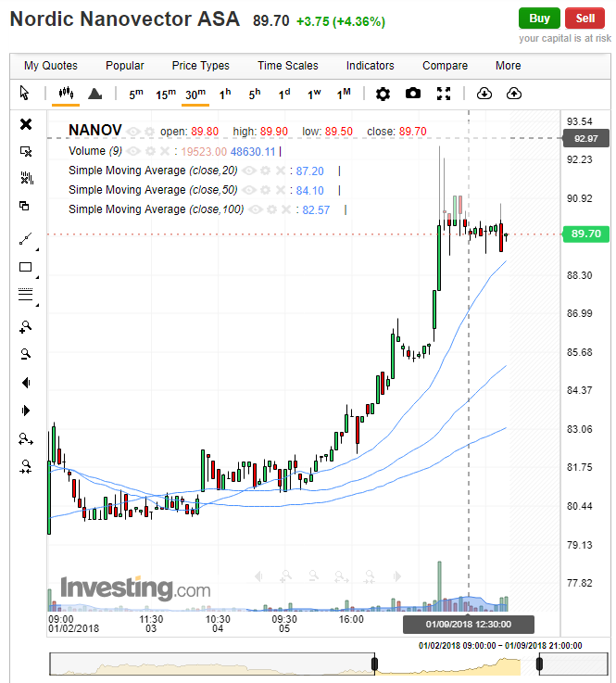Stretch chart horizontally with sidebar magnifier arrows
This screenshot has width=616, height=683.
(x=26, y=439)
